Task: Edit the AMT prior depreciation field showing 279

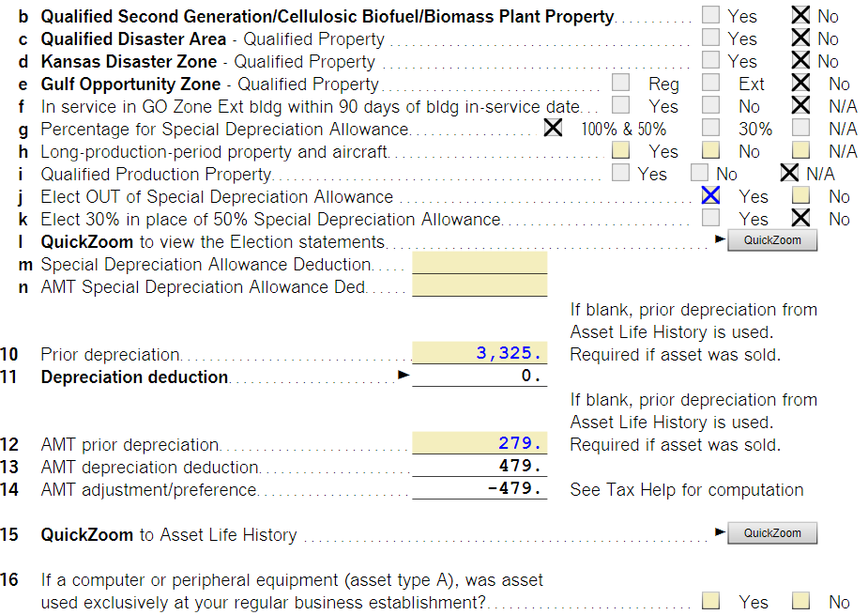Action: tap(480, 444)
